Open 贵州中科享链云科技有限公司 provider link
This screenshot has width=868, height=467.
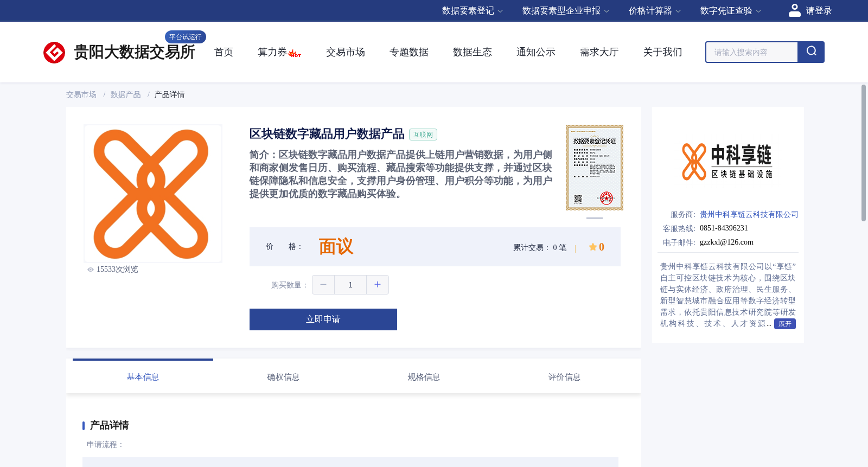pos(749,215)
